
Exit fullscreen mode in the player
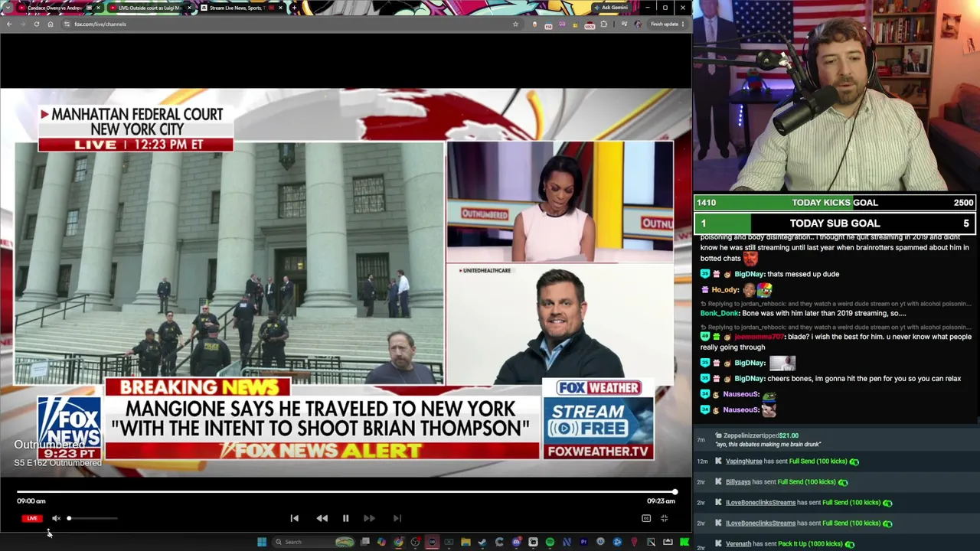pyautogui.click(x=664, y=518)
